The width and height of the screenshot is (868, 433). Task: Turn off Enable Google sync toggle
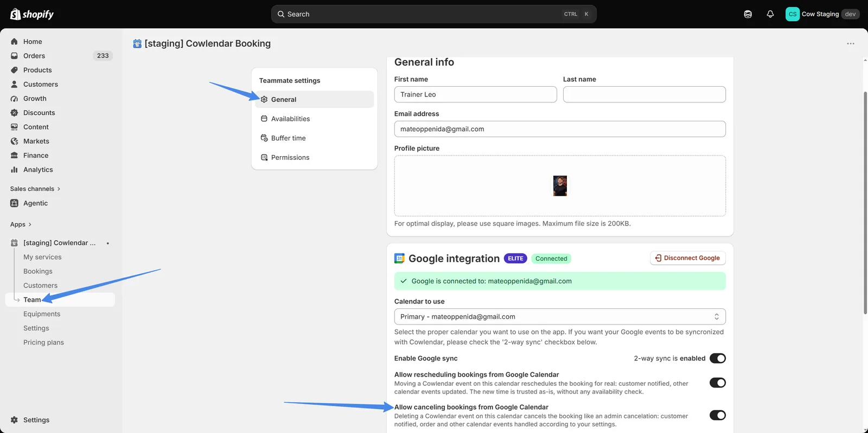(x=718, y=358)
